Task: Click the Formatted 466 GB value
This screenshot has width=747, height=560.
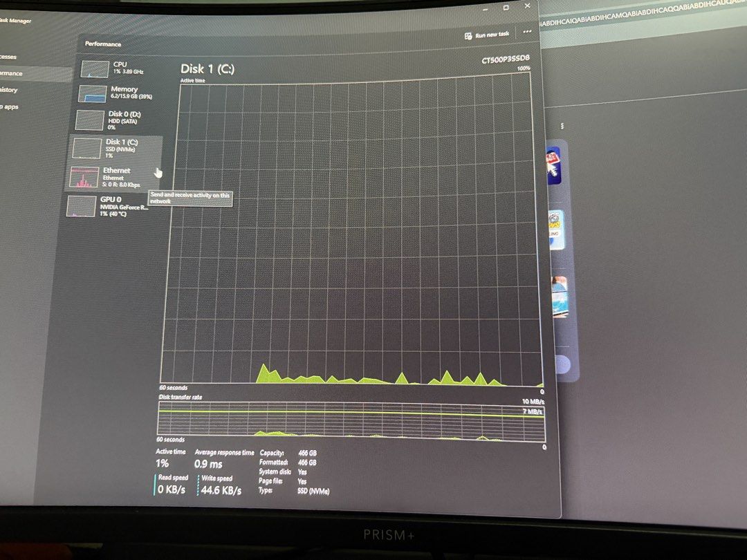Action: 307,463
